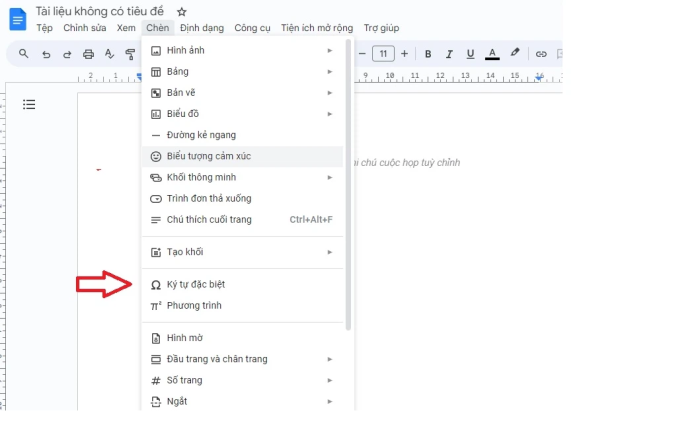Click the undo arrow icon
This screenshot has height=427, width=696.
(x=46, y=54)
